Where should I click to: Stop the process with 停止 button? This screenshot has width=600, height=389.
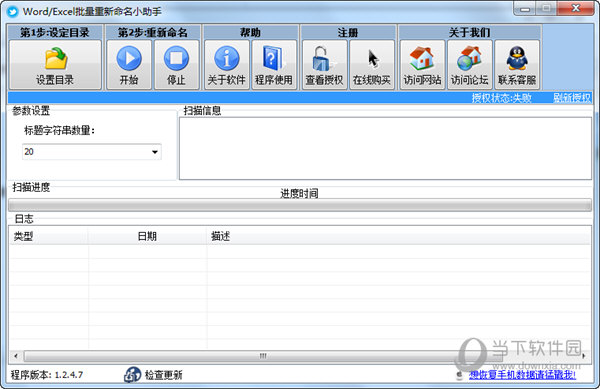coord(176,65)
